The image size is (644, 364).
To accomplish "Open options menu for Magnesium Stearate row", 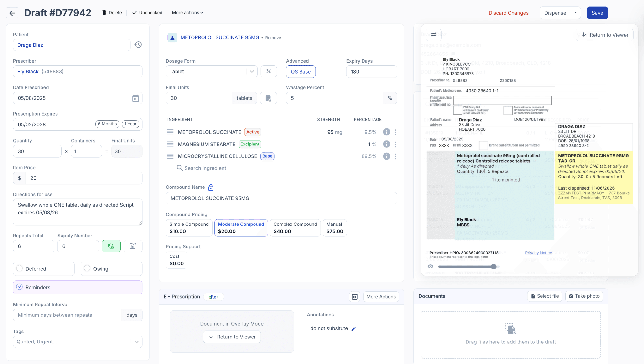I will tap(395, 144).
